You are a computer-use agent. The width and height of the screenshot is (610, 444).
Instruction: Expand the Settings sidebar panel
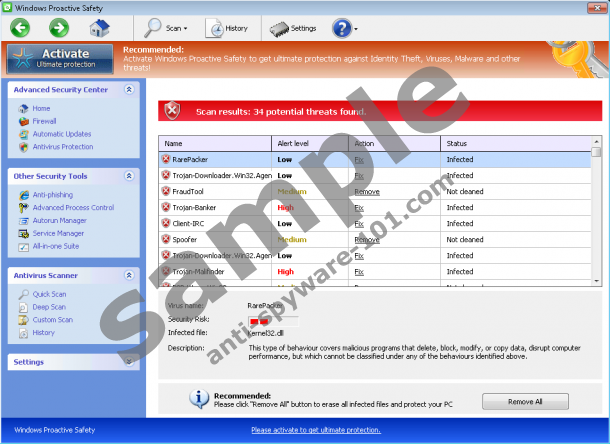(x=129, y=362)
